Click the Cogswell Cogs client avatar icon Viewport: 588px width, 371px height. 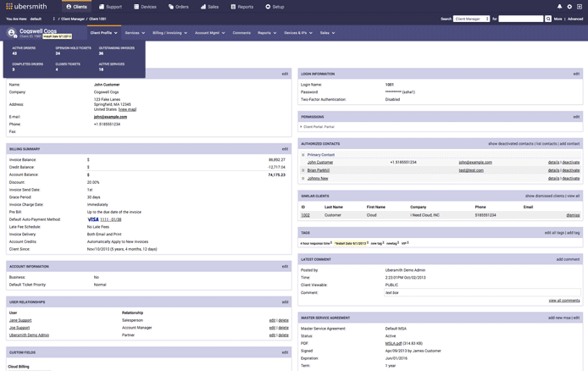click(x=12, y=33)
